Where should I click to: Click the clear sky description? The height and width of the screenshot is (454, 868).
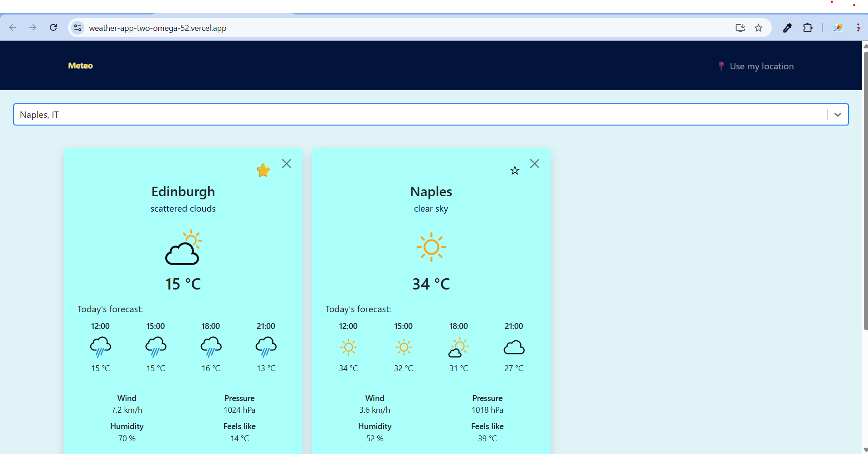(431, 209)
